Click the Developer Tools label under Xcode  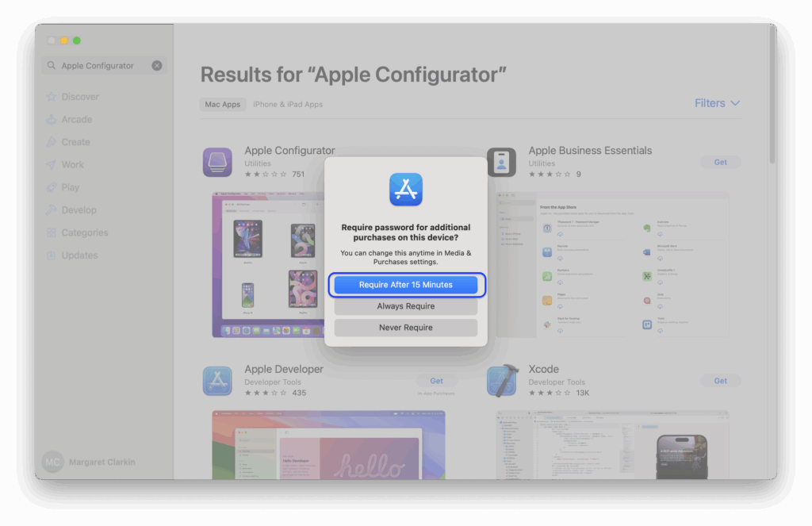pos(557,382)
